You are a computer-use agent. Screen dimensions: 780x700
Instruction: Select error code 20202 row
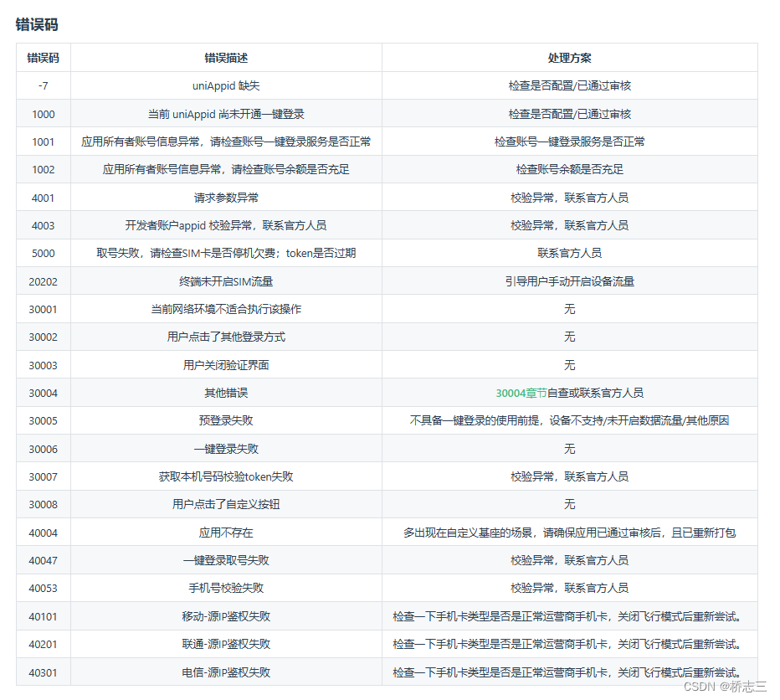coord(43,281)
